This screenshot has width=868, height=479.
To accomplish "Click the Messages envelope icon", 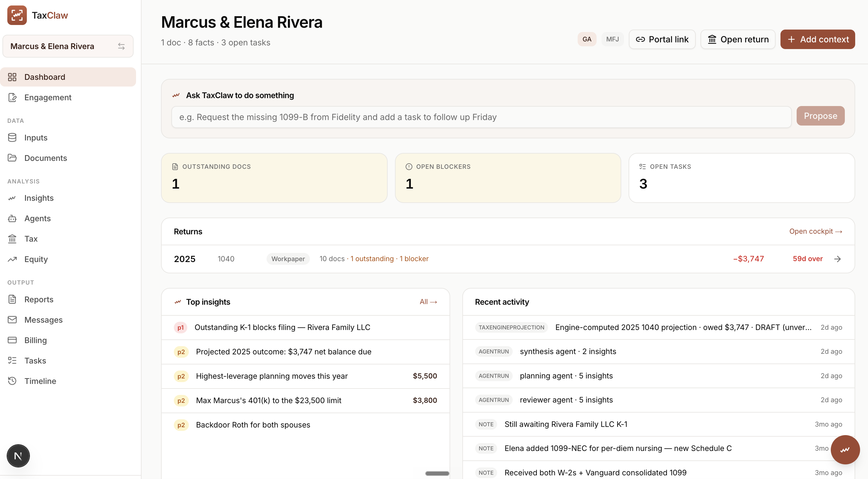I will click(x=12, y=320).
